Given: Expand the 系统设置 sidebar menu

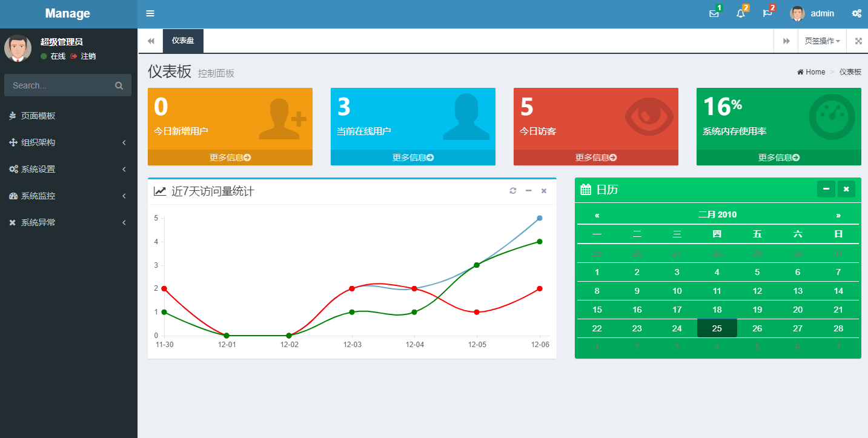Looking at the screenshot, I should coord(69,169).
